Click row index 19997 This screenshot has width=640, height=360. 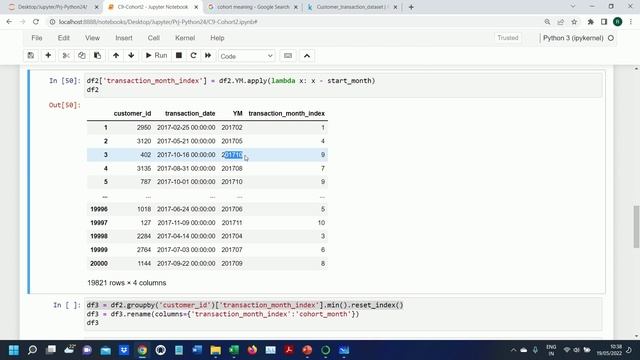pyautogui.click(x=99, y=223)
